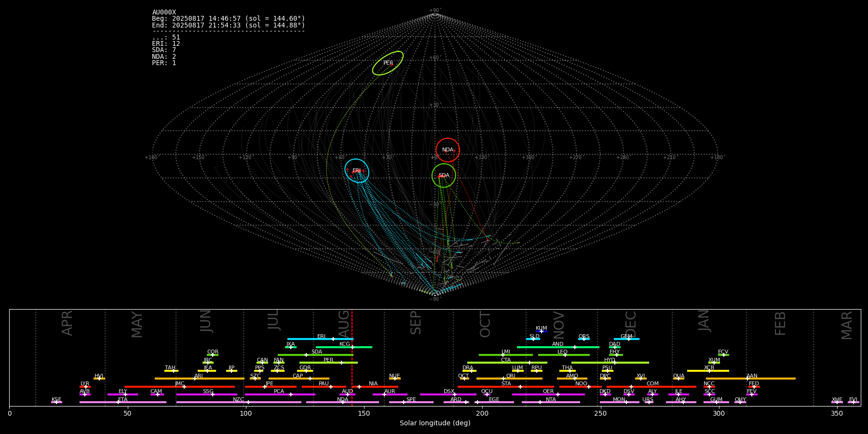Image resolution: width=868 pixels, height=434 pixels.
Task: Click the 150 tick on solar longitude axis
Action: coord(364,413)
